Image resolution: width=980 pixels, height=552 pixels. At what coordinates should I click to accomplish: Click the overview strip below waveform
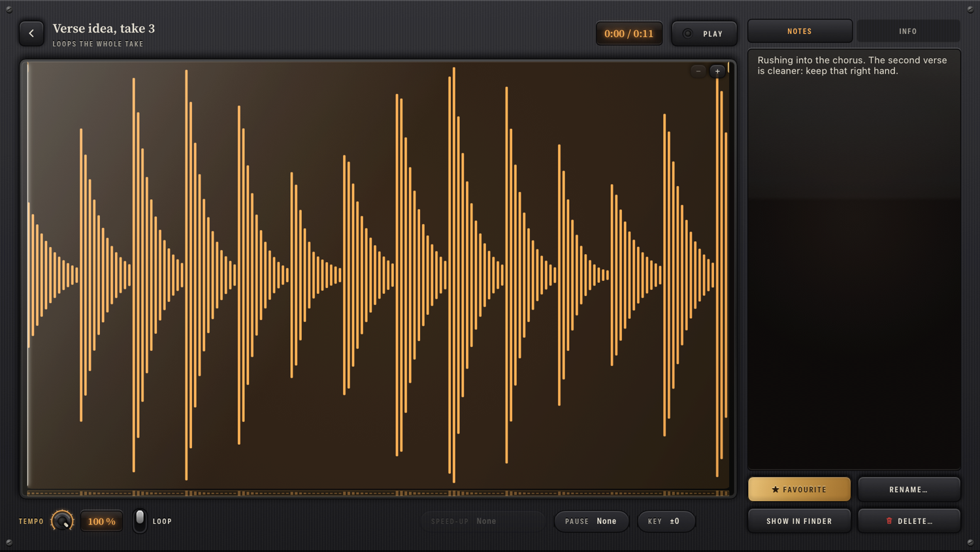(x=378, y=493)
